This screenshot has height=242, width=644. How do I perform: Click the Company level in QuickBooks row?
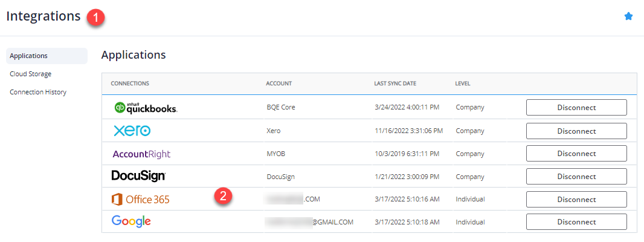(470, 108)
